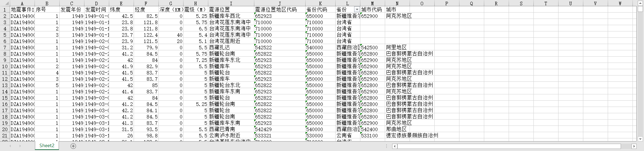Click the 震源位置 header cell
Viewport: 644px width, 151px height.
click(x=231, y=9)
